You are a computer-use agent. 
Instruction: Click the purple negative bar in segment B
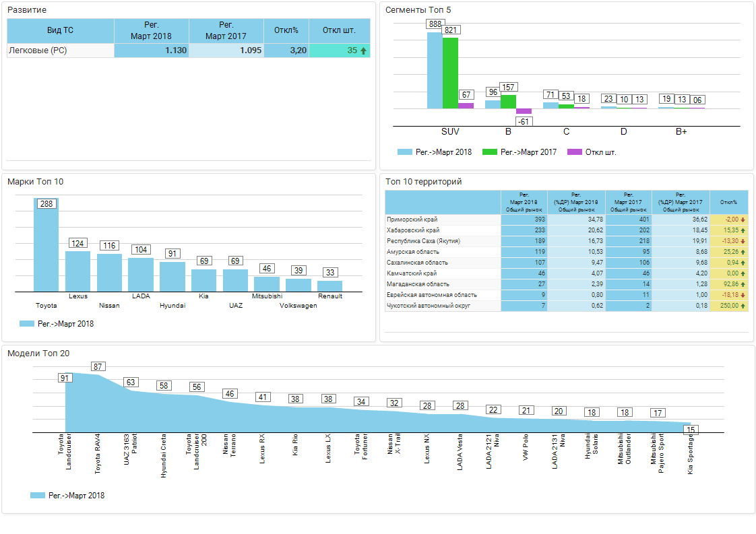[x=524, y=111]
